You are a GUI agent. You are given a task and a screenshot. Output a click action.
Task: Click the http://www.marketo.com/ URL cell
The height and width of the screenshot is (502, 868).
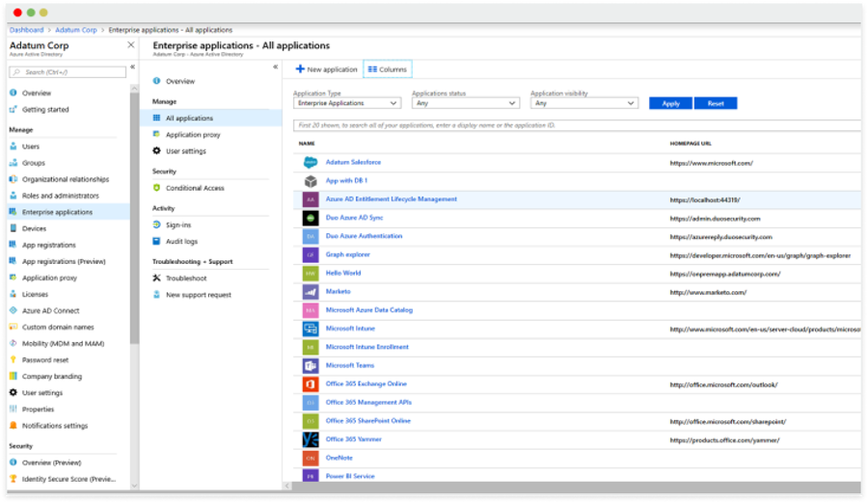pos(708,293)
